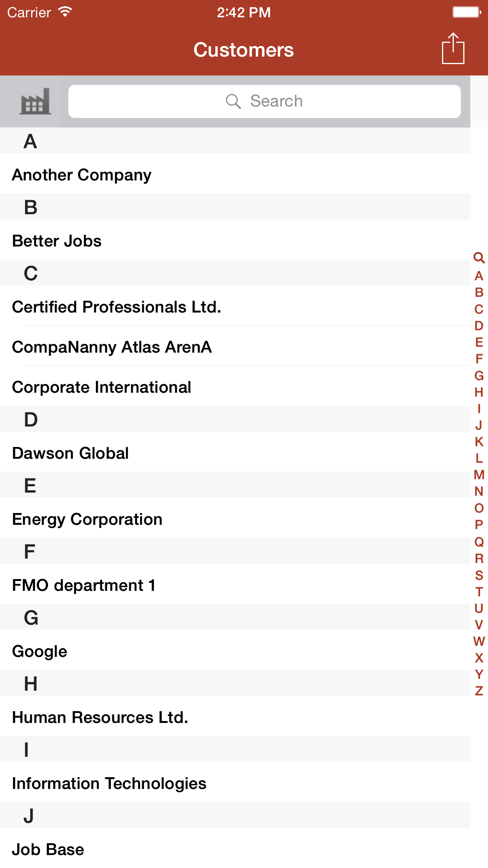Tap the factory building icon
Screen dimensions: 488x868
tap(35, 101)
